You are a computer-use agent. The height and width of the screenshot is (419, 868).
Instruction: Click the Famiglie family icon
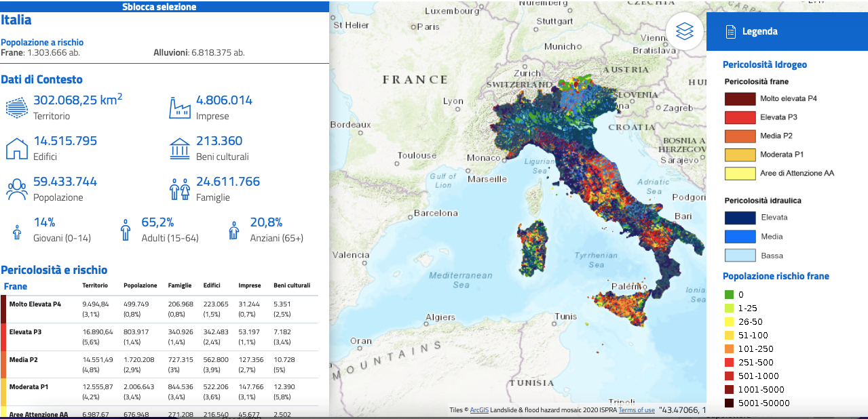[x=179, y=189]
